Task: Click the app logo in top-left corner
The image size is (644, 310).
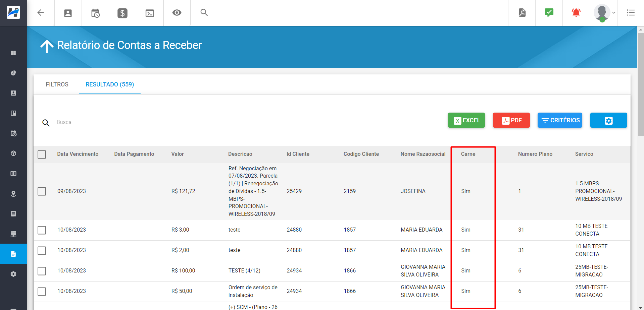Action: (13, 13)
